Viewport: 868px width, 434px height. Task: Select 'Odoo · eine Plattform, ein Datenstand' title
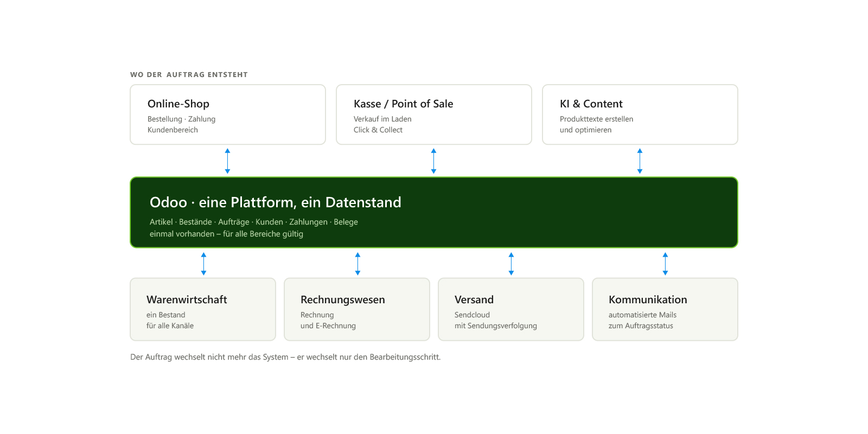[x=276, y=202]
